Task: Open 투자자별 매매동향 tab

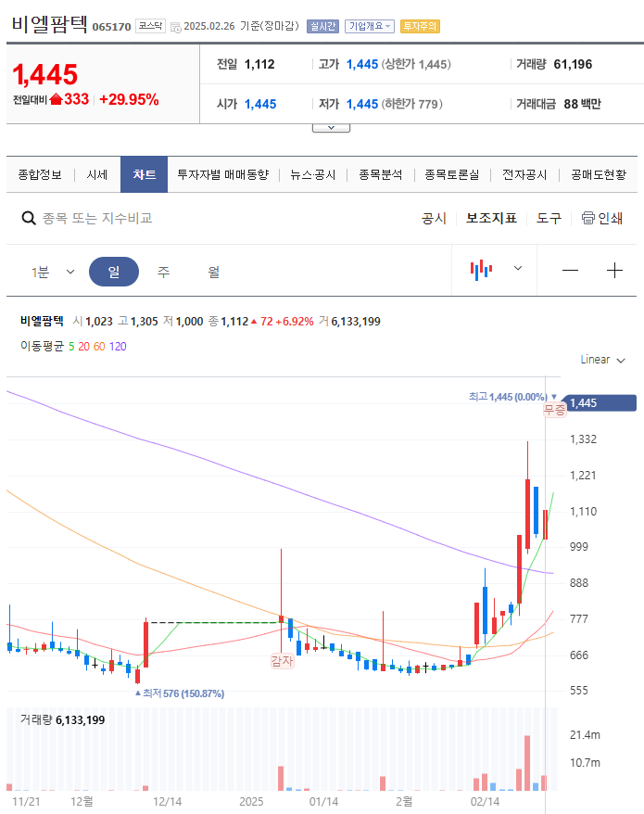Action: coord(223,175)
